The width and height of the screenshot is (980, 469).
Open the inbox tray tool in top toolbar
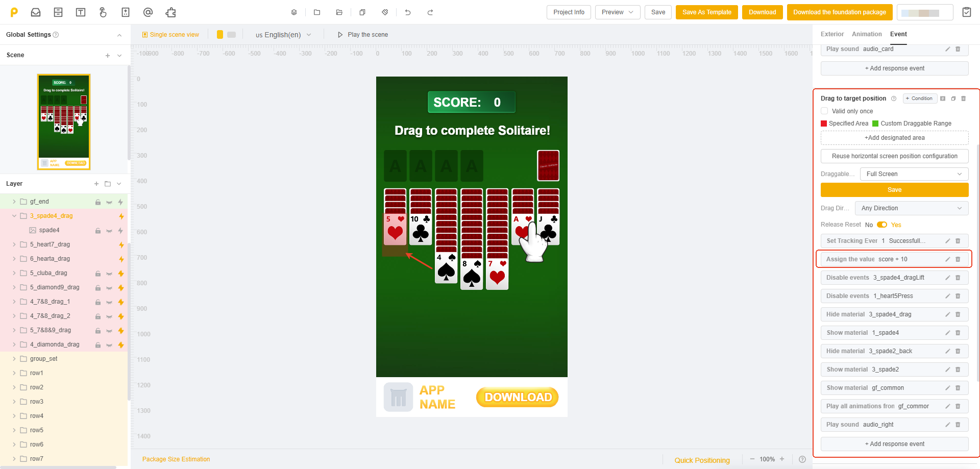[36, 12]
